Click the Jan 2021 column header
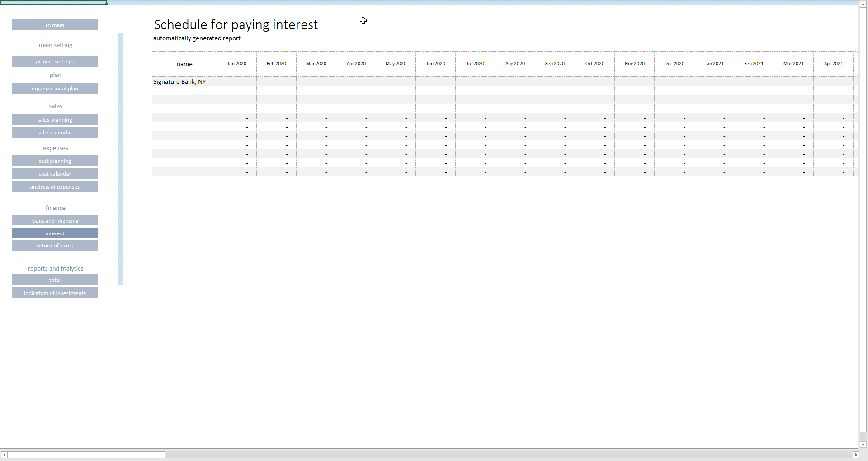 714,64
